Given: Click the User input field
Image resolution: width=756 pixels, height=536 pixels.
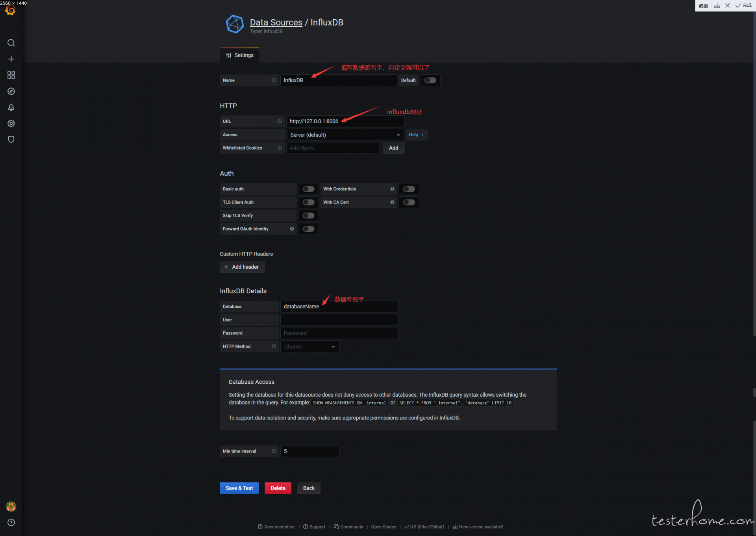Looking at the screenshot, I should point(339,320).
